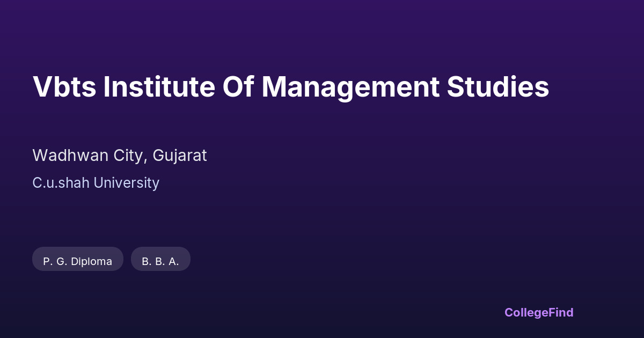Select the Wadhwan City, Gujarat location line
Viewport: 644px width, 338px height.
pos(120,156)
